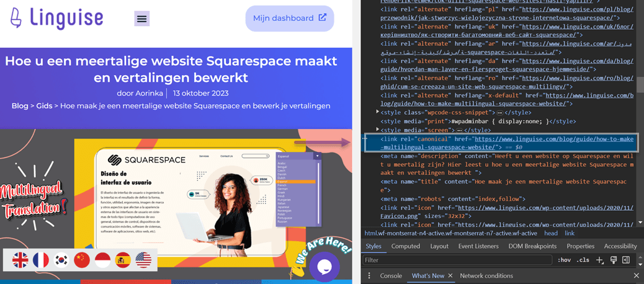
Task: Click the Elements panel scrollbar thumb
Action: click(640, 84)
